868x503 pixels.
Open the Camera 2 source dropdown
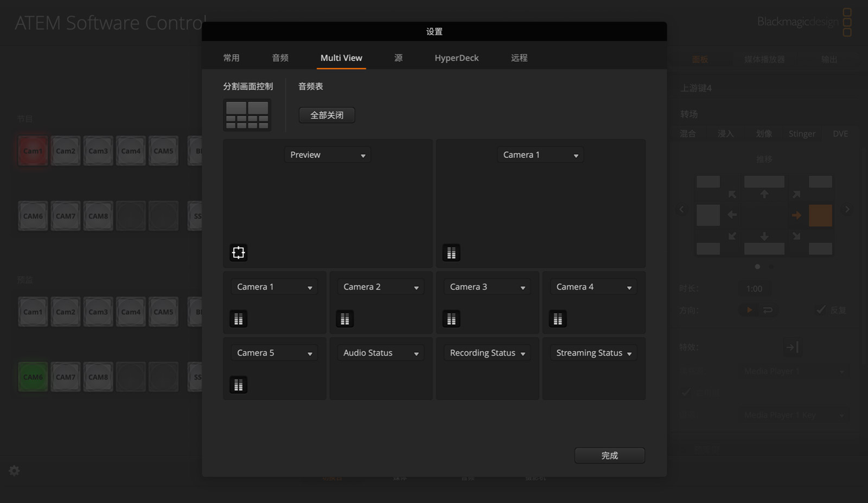(x=381, y=287)
